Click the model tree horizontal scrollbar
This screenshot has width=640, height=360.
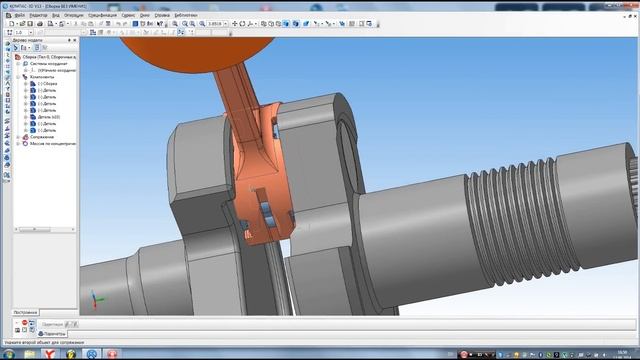pos(45,229)
